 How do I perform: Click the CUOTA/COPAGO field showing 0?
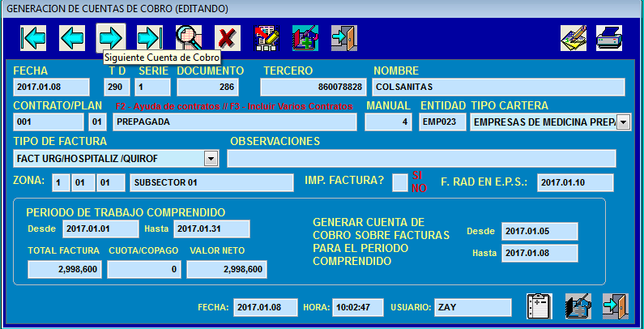tap(144, 270)
